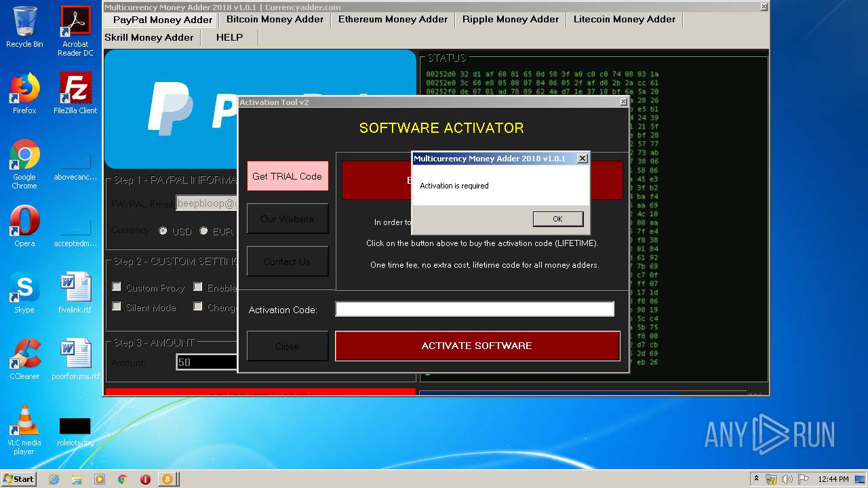This screenshot has width=868, height=488.
Task: Close the Activation Tool v2 window
Action: 623,102
